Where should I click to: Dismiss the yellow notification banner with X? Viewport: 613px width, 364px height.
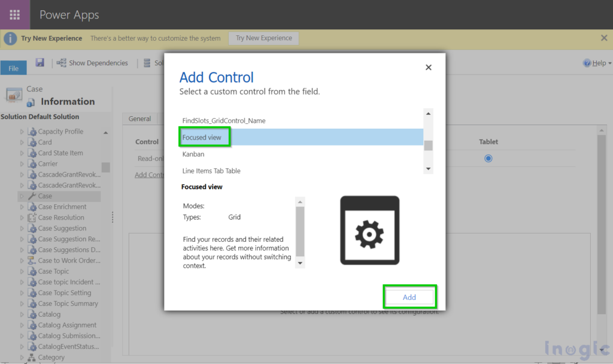point(603,38)
